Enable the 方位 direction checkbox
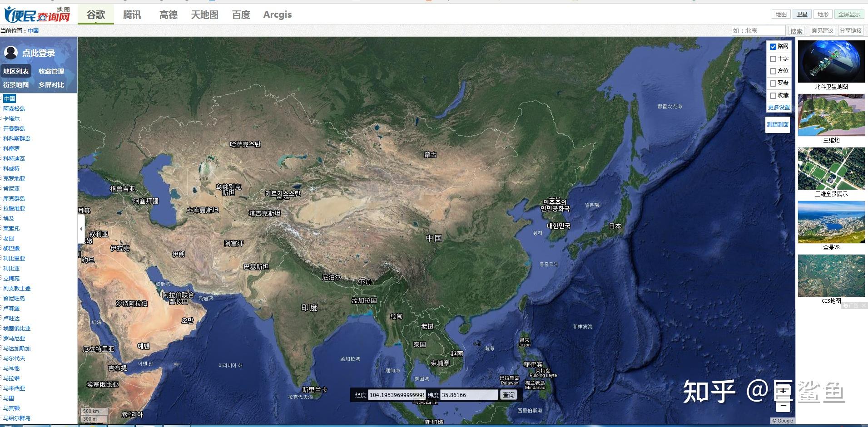The image size is (868, 427). click(773, 71)
